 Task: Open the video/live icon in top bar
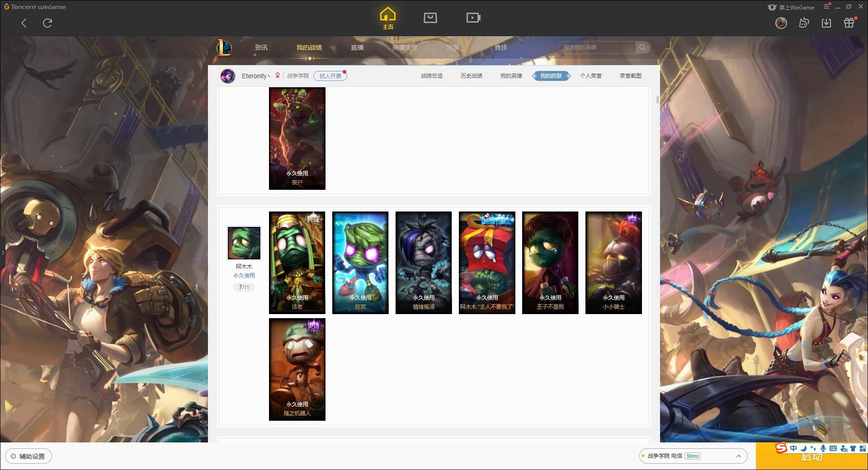pos(473,18)
